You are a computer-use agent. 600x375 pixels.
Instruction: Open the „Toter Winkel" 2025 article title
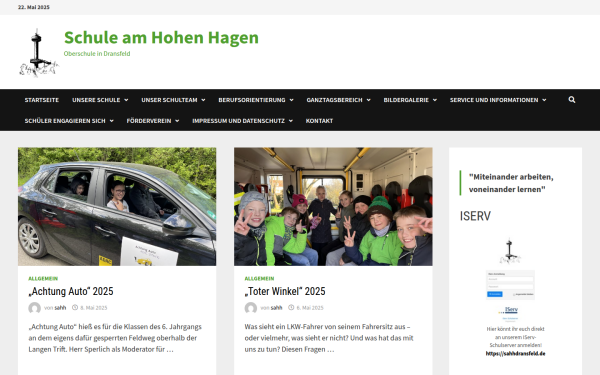(x=285, y=291)
